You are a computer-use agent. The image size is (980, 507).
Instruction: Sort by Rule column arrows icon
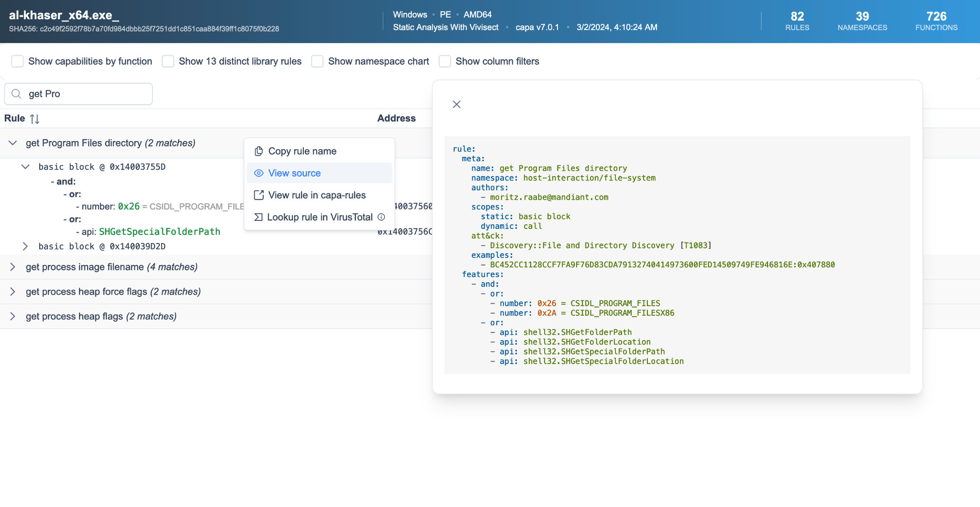click(35, 119)
